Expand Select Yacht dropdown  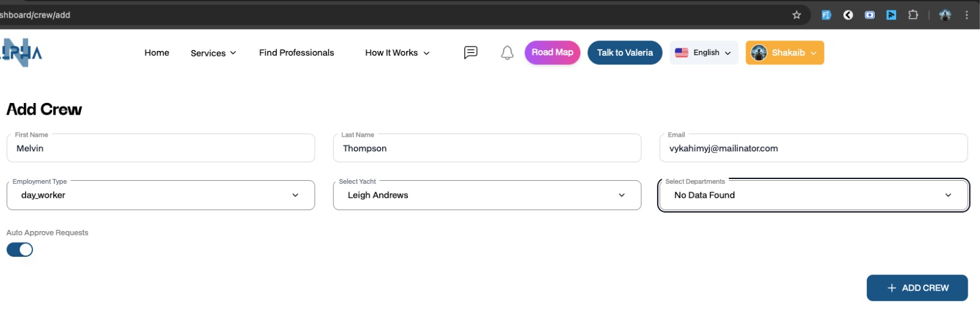coord(487,195)
